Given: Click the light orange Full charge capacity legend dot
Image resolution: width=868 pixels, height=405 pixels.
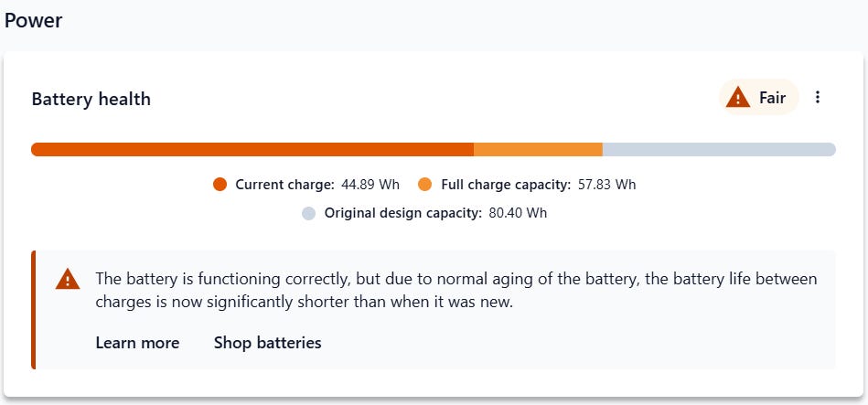Looking at the screenshot, I should pyautogui.click(x=425, y=185).
